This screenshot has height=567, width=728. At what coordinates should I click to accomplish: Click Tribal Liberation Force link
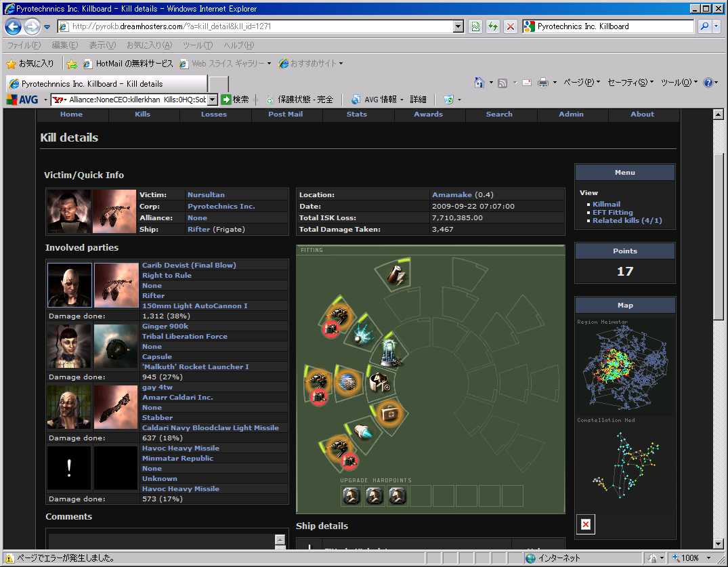(x=185, y=336)
